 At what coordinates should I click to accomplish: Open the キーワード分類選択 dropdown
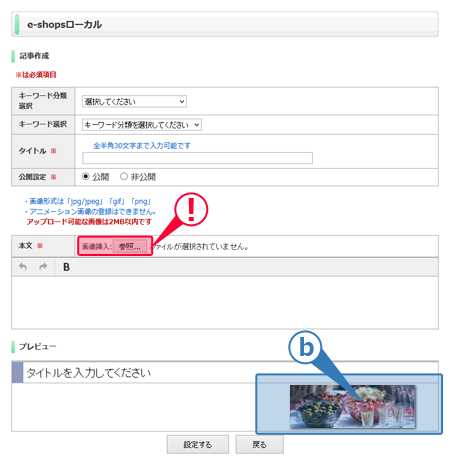coord(134,101)
